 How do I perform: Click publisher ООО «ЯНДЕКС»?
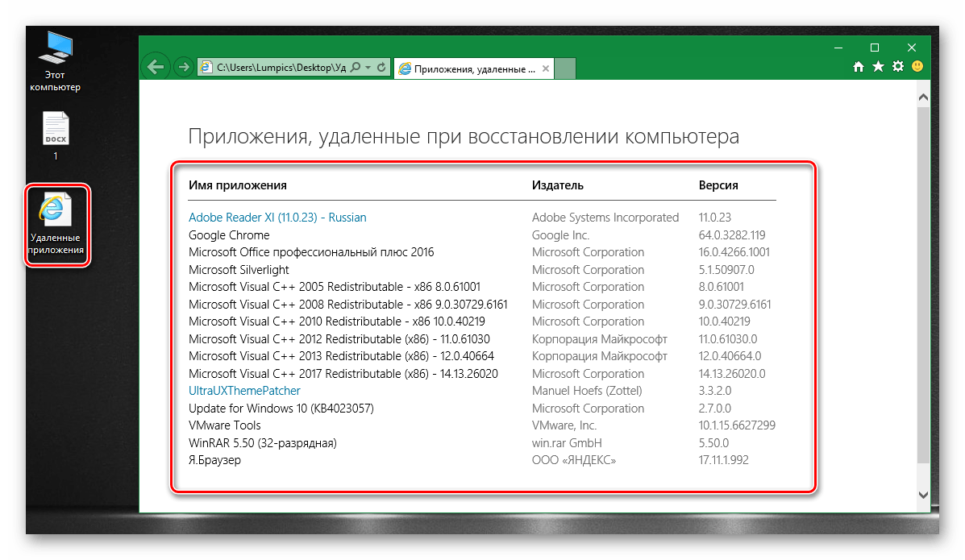(574, 460)
